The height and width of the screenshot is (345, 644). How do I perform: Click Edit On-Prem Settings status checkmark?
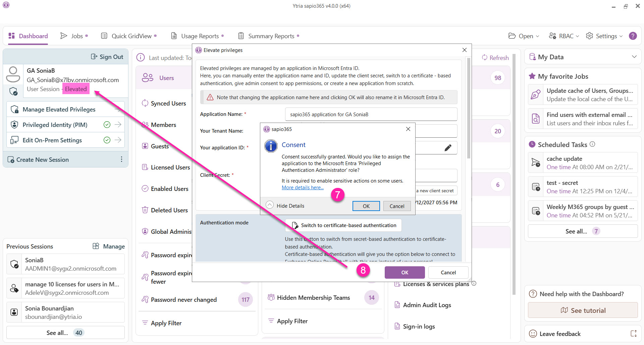[107, 140]
